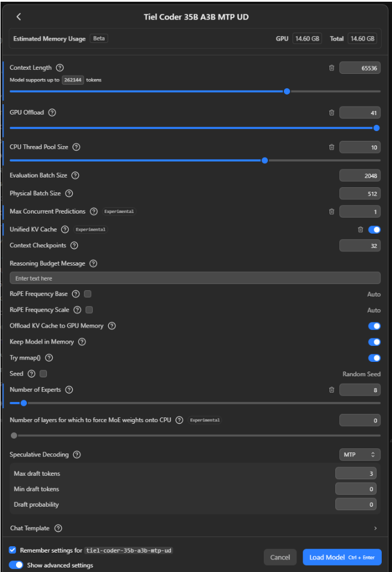Reset Context Length with its trash icon
Image resolution: width=392 pixels, height=572 pixels.
(x=331, y=68)
